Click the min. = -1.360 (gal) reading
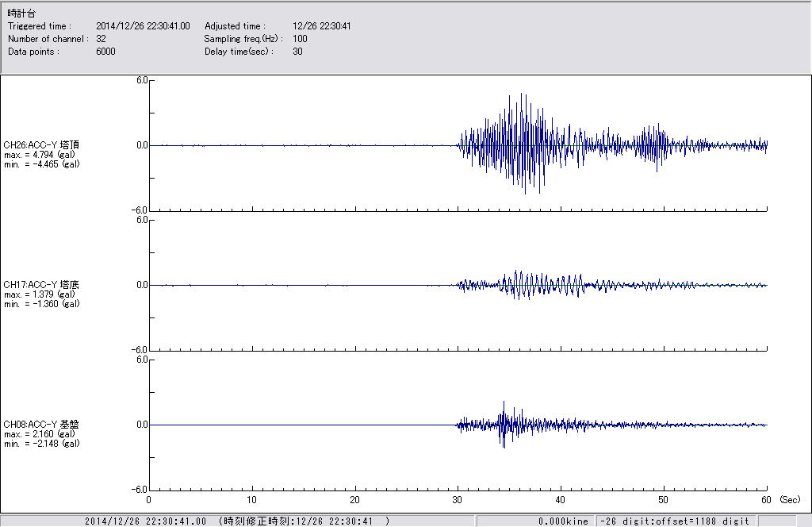 coord(41,304)
